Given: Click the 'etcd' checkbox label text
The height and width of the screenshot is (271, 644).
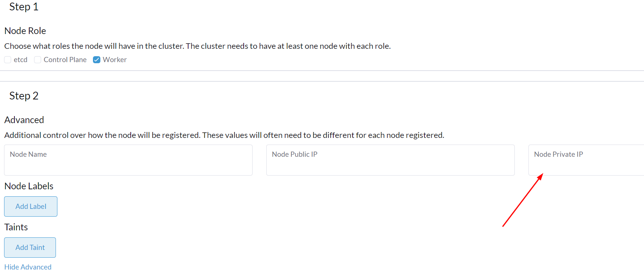Looking at the screenshot, I should 21,60.
